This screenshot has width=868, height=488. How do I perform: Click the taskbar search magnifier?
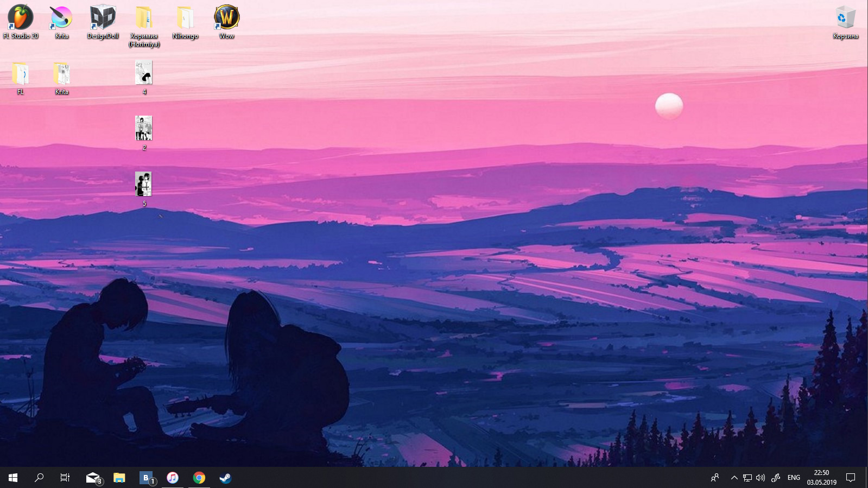click(x=39, y=478)
